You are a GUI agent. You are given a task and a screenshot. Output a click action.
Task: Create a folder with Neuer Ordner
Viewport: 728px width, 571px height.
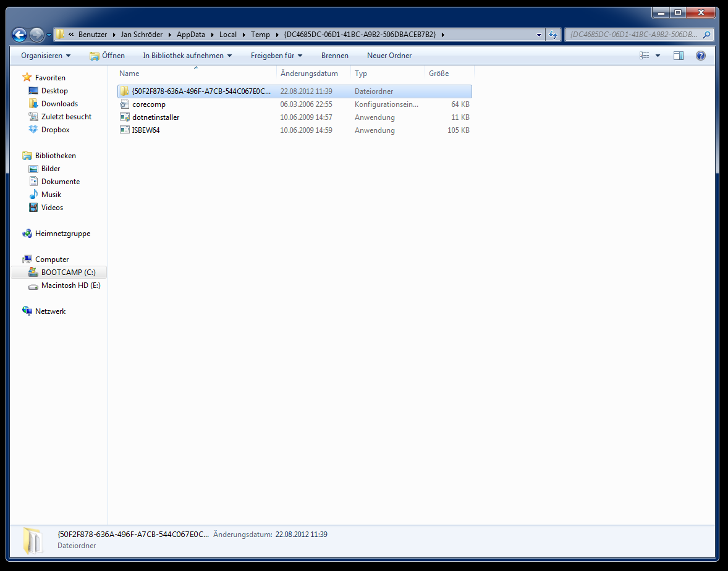click(x=389, y=55)
